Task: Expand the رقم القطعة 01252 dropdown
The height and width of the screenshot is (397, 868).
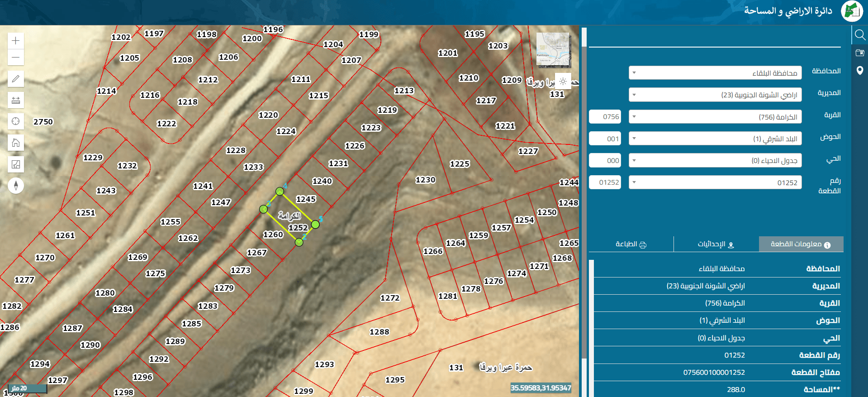Action: tap(715, 182)
